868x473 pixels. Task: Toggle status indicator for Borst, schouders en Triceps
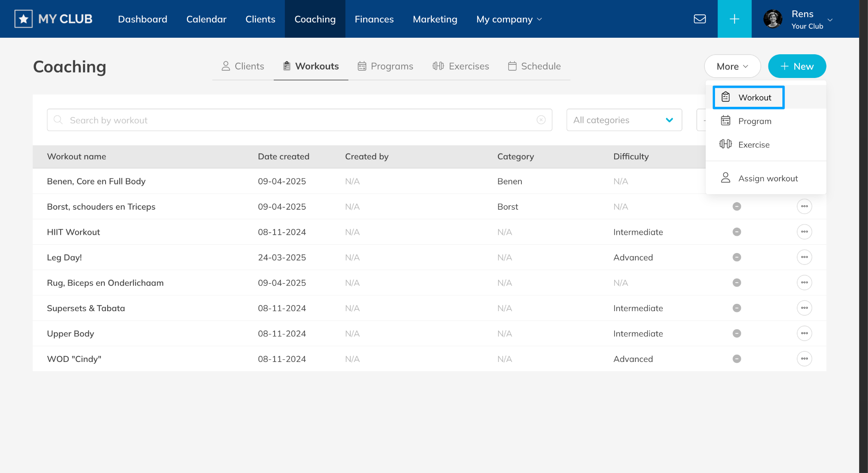(737, 206)
